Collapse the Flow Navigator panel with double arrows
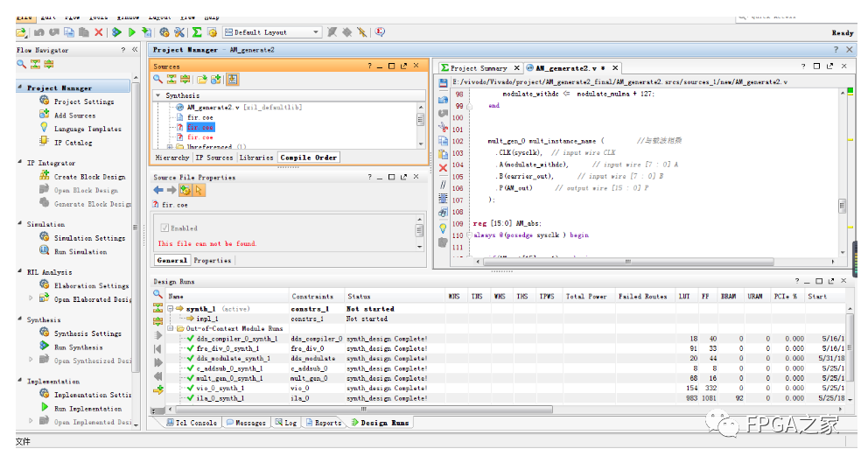This screenshot has width=868, height=463. coord(135,50)
